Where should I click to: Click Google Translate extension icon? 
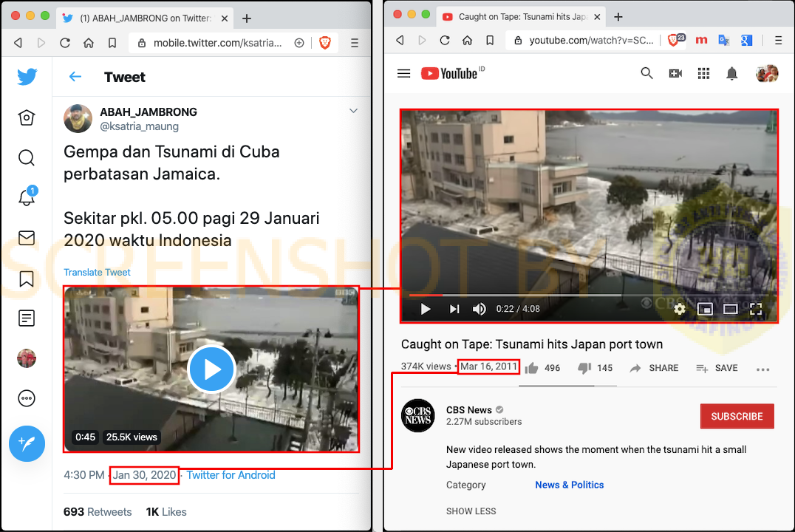(724, 40)
